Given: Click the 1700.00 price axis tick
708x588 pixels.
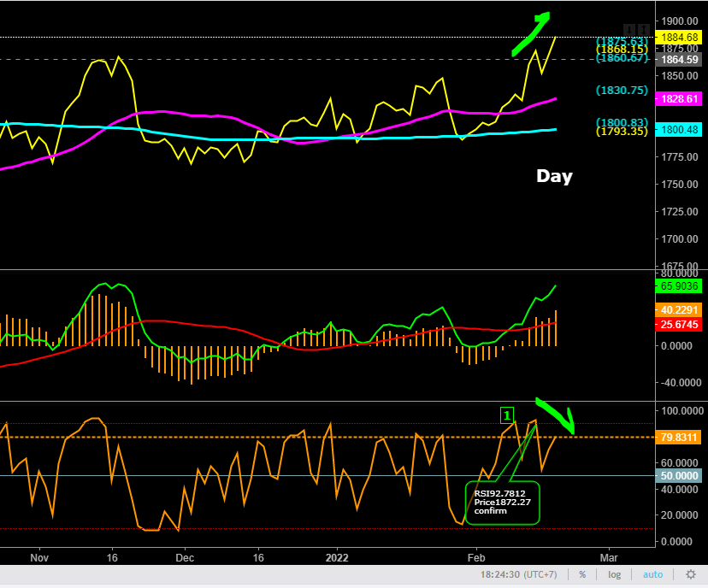Looking at the screenshot, I should (680, 238).
